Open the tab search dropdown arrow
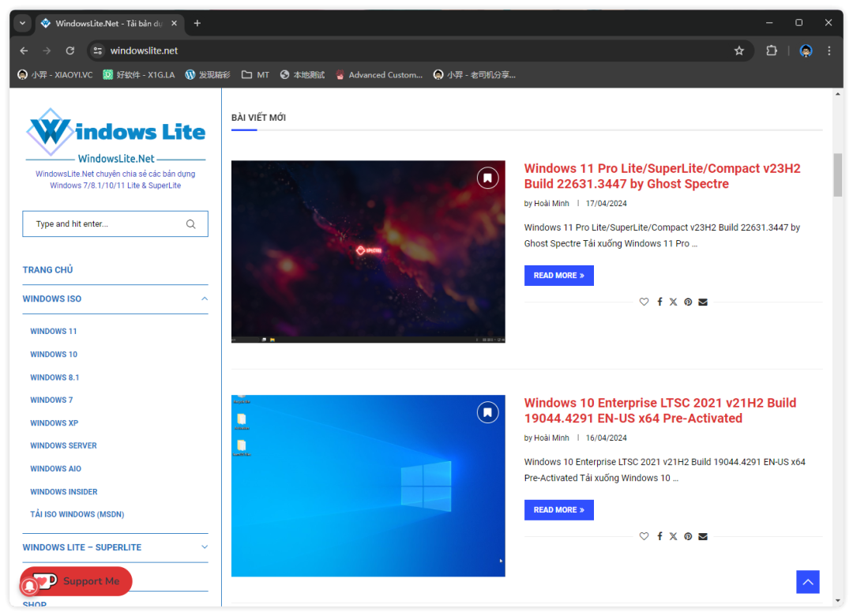This screenshot has height=616, width=853. [x=22, y=23]
